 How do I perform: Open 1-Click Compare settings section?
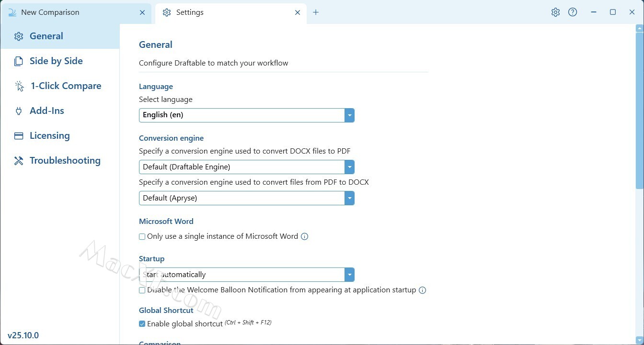(66, 86)
